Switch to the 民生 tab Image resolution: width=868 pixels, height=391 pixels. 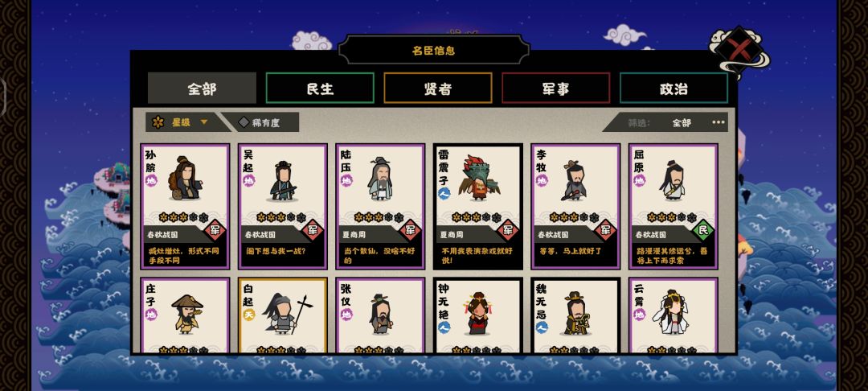click(320, 88)
